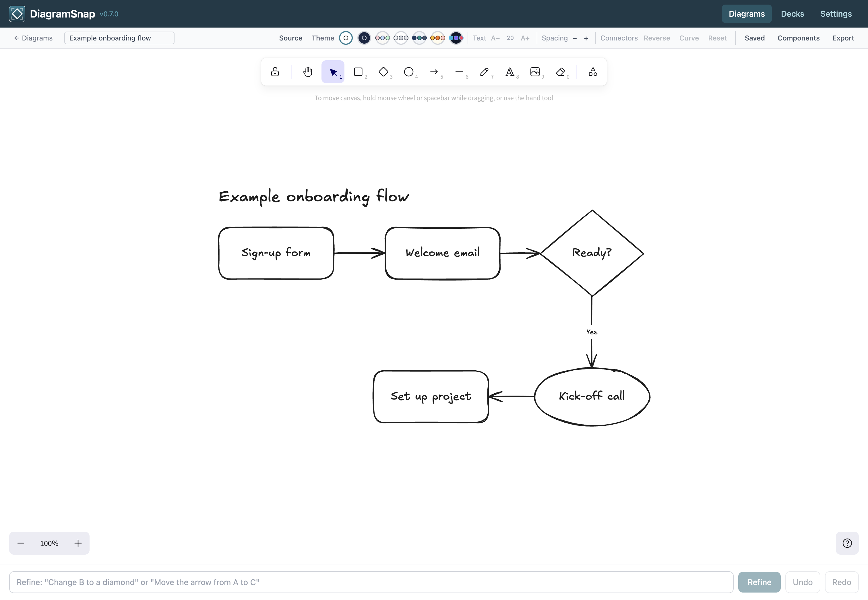Open the Source view
Viewport: 868px width, 600px height.
coord(290,38)
